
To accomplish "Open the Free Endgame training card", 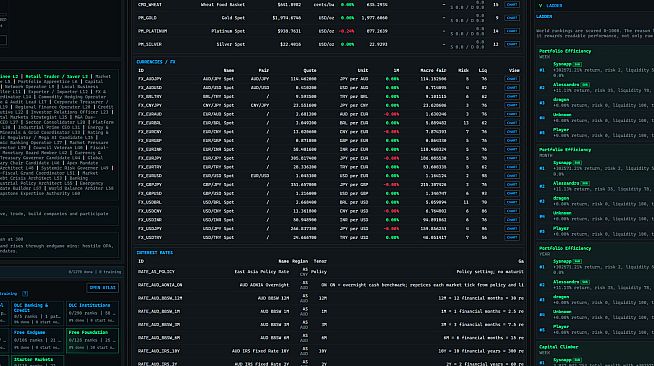I will tap(38, 340).
